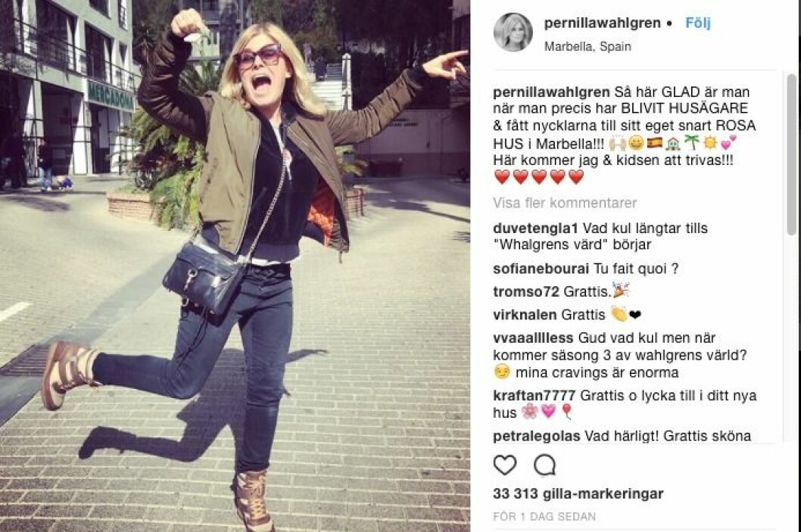Open virknalen commenter profile

click(x=525, y=315)
